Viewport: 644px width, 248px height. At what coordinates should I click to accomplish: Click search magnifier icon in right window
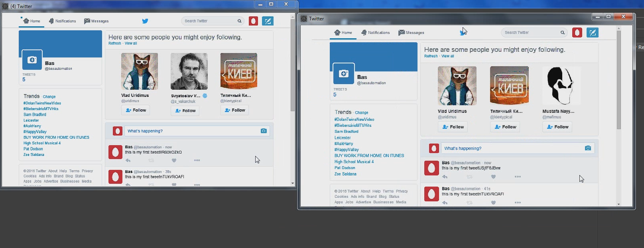tap(562, 33)
